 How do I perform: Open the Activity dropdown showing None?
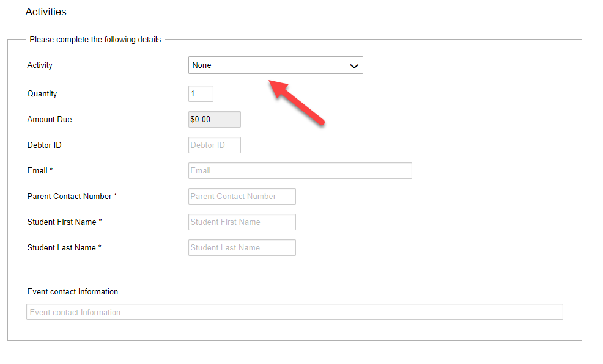pos(275,65)
